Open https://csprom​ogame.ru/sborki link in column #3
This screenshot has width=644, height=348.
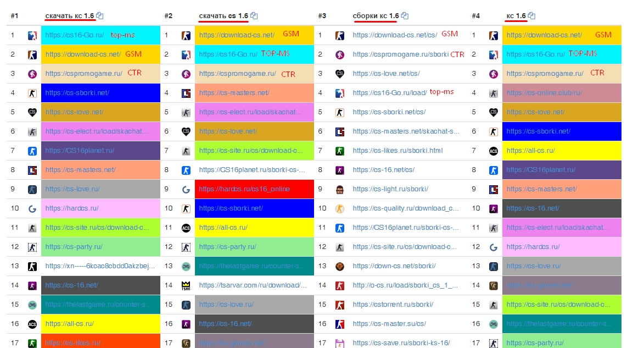[x=400, y=54]
